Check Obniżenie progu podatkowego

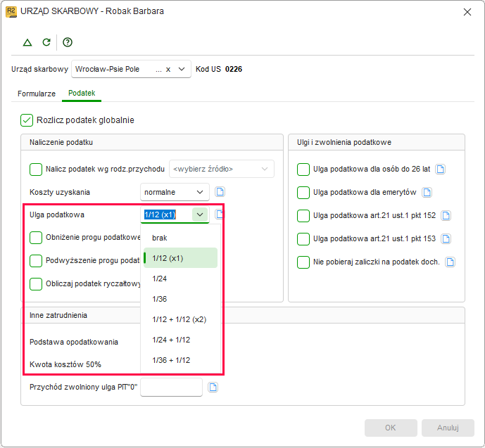coord(36,238)
